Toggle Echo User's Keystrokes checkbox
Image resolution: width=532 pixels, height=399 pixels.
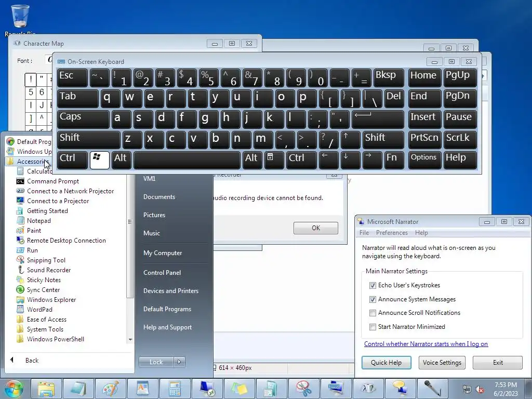tap(373, 285)
